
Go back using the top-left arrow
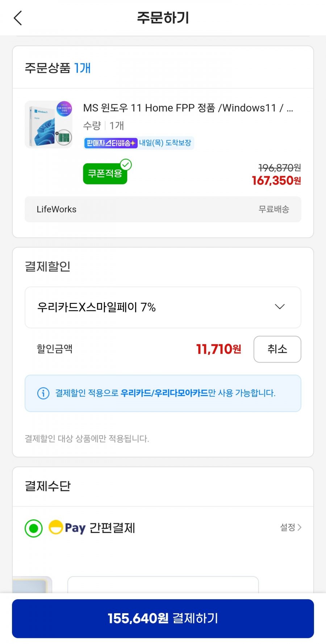pyautogui.click(x=18, y=18)
